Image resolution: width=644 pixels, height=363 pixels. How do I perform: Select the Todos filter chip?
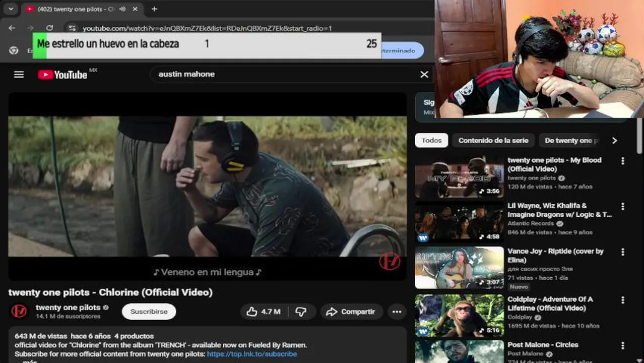[431, 140]
